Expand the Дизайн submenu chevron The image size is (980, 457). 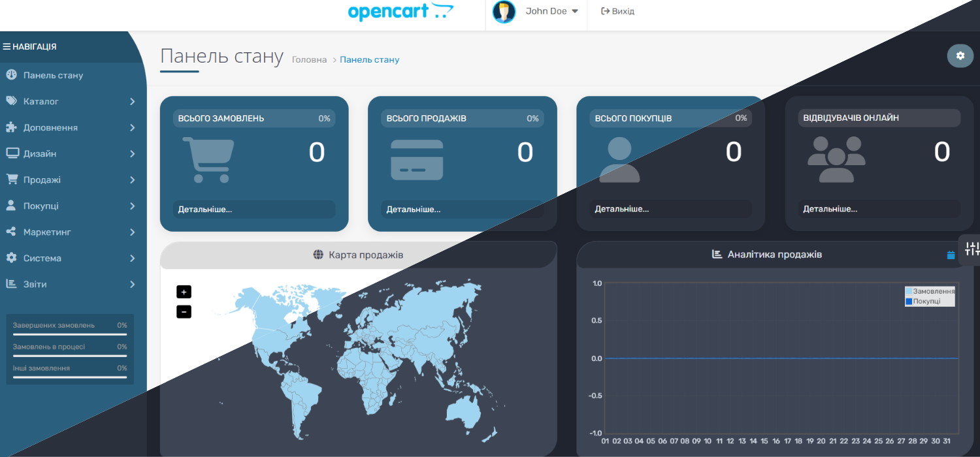(132, 153)
